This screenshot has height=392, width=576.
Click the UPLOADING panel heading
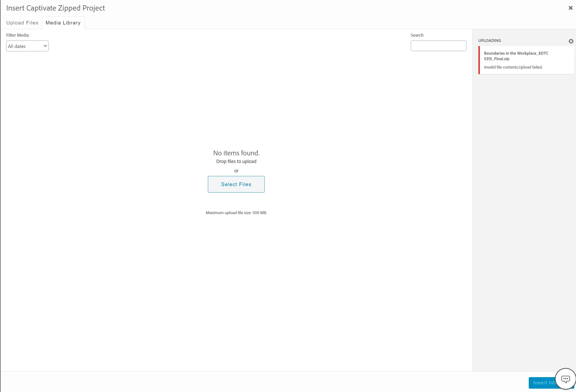tap(489, 41)
